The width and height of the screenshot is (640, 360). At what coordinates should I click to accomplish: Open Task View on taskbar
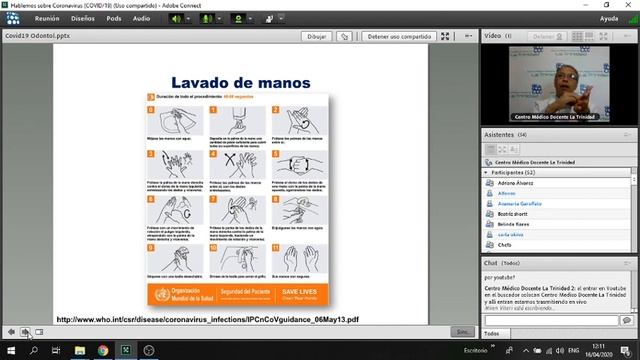(56, 350)
